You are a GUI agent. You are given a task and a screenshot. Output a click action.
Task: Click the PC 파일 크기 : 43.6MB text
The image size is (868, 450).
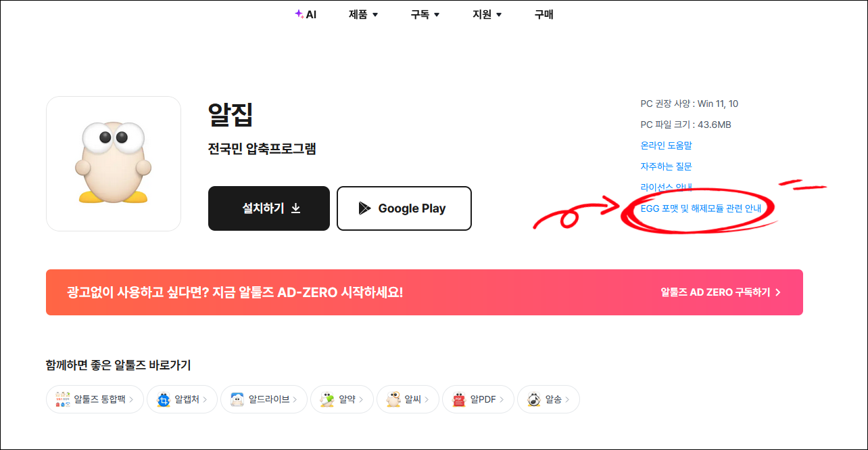click(685, 125)
